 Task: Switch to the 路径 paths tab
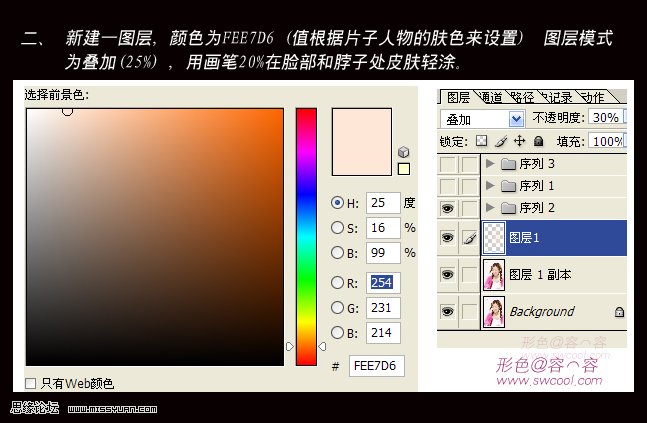point(522,97)
